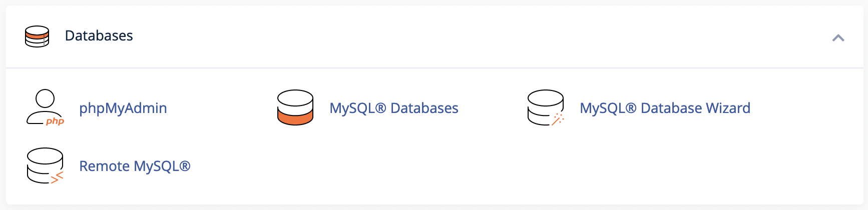Click the MySQL Database Wizard icon
The width and height of the screenshot is (868, 210).
(546, 107)
